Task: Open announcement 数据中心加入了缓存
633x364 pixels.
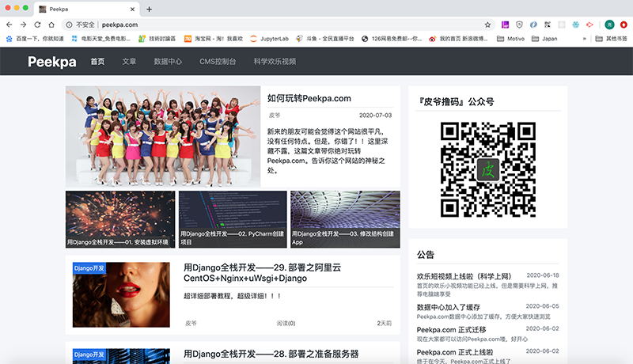Action: point(448,307)
